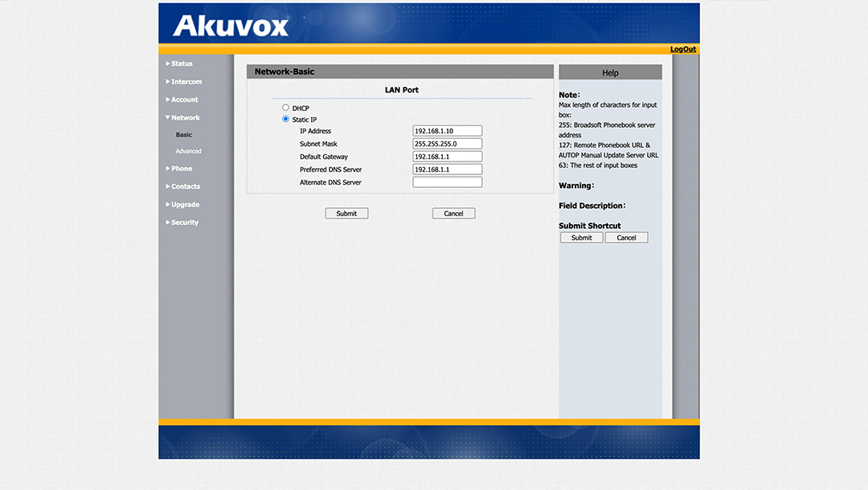Expand the Security sidebar section
868x490 pixels.
tap(184, 223)
